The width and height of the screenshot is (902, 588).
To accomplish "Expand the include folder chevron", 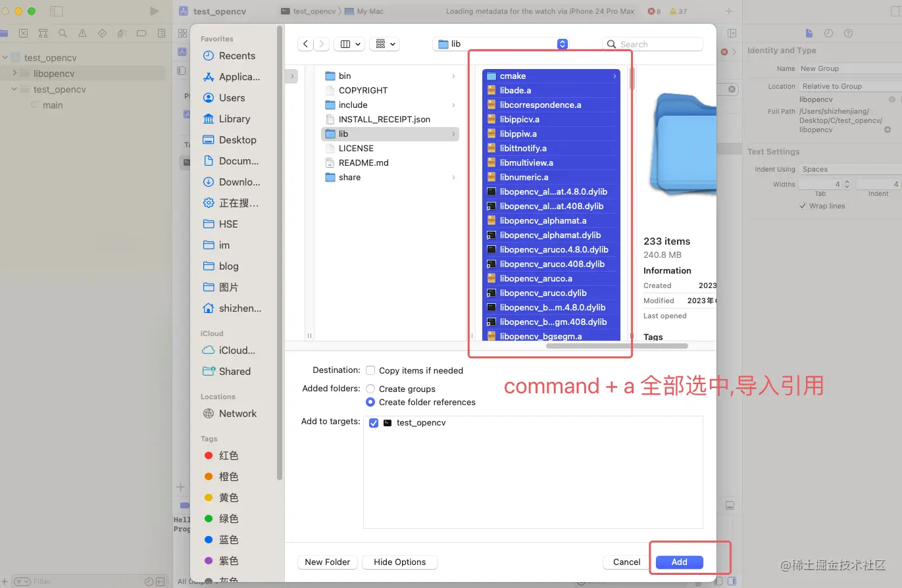I will coord(453,105).
